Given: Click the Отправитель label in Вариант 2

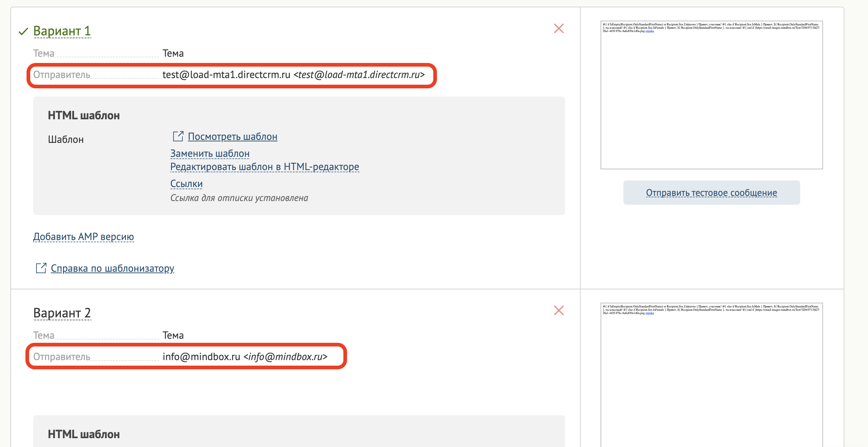Looking at the screenshot, I should click(x=62, y=357).
